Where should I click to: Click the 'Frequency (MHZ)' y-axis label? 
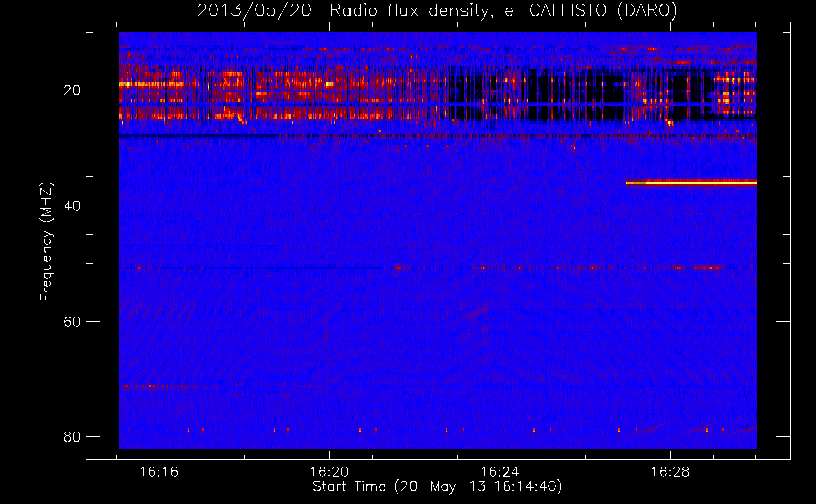coord(46,242)
